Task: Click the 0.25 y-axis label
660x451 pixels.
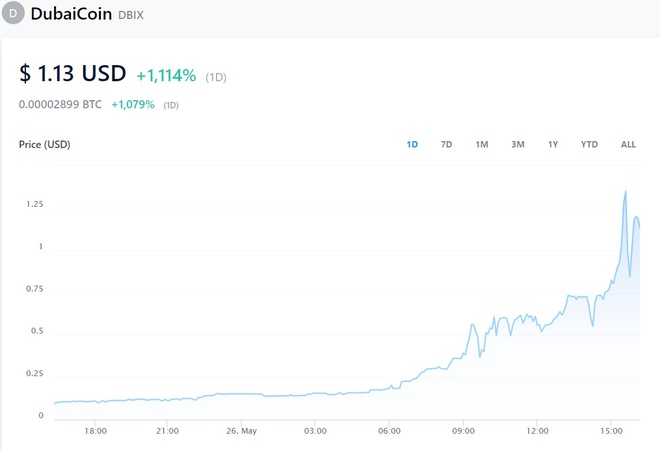Action: click(35, 374)
